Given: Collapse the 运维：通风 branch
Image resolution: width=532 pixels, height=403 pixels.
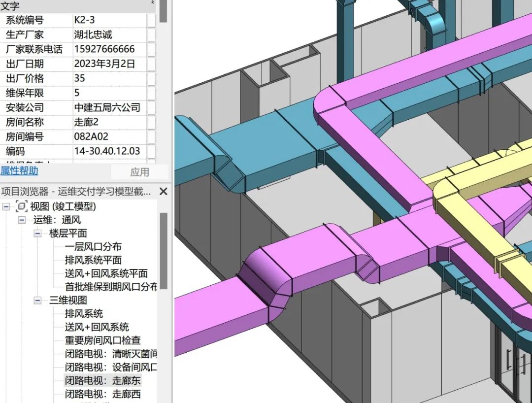Looking at the screenshot, I should click(22, 220).
